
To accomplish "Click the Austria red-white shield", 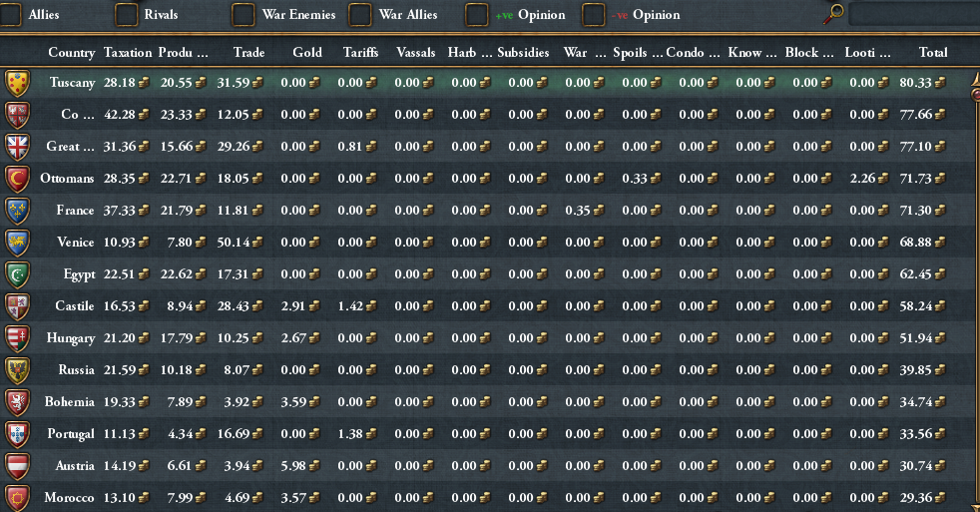I will tap(17, 466).
